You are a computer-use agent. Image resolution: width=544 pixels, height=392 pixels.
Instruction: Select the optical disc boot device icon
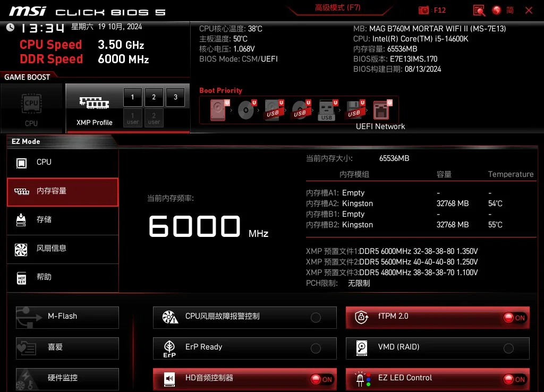246,110
